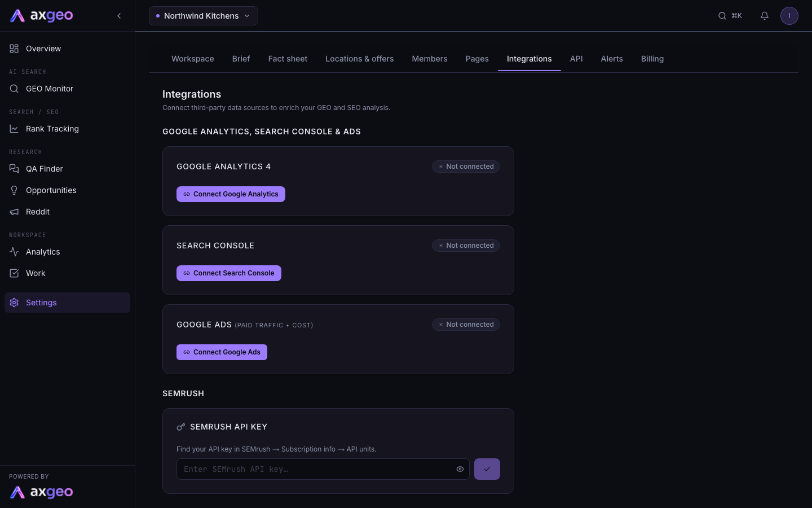Open the Locations & offers tab
The width and height of the screenshot is (812, 508).
click(x=360, y=59)
